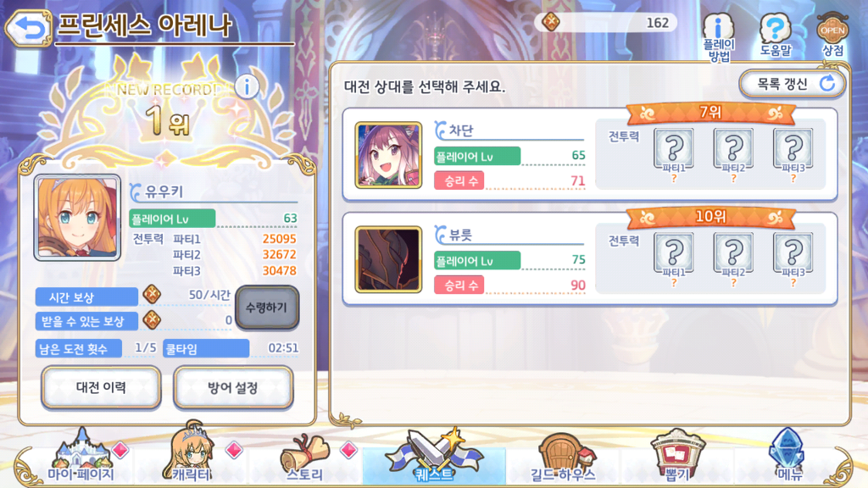This screenshot has height=488, width=868.
Task: Select opponent 뷰릇's dark armor portrait
Action: (388, 259)
